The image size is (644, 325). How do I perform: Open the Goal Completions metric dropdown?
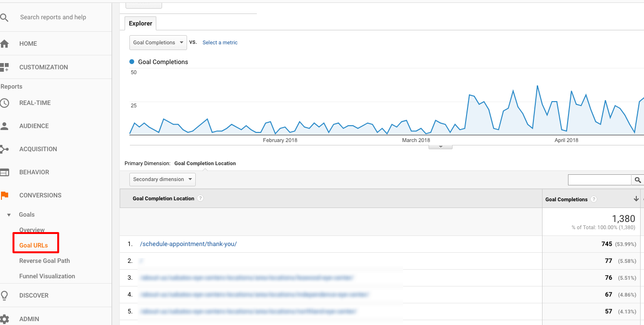tap(158, 42)
